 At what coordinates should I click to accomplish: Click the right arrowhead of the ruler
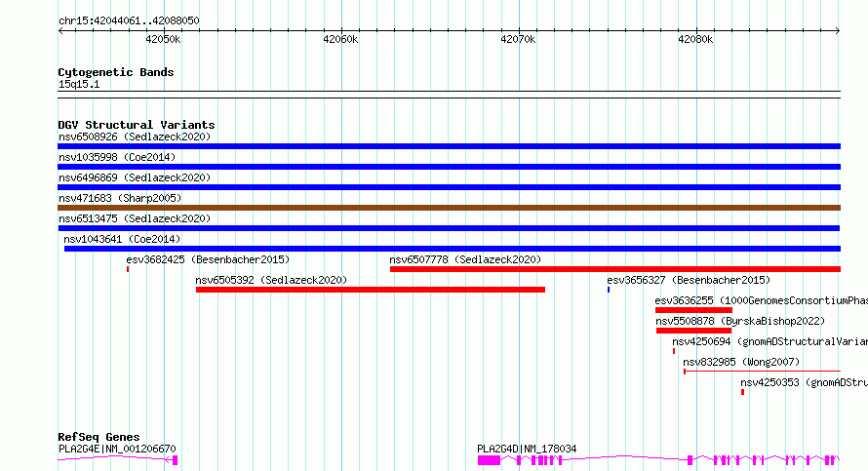tap(838, 31)
